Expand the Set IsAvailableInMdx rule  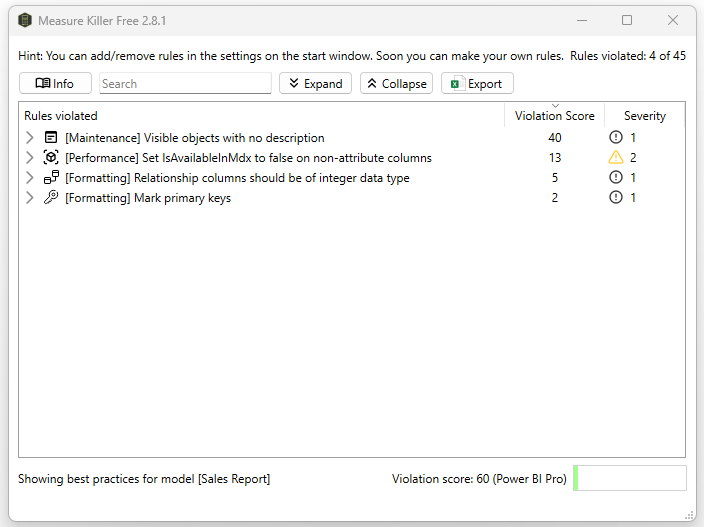pyautogui.click(x=30, y=158)
